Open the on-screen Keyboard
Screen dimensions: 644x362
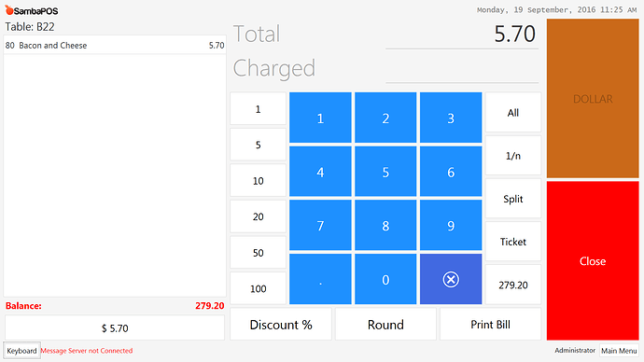coord(21,351)
